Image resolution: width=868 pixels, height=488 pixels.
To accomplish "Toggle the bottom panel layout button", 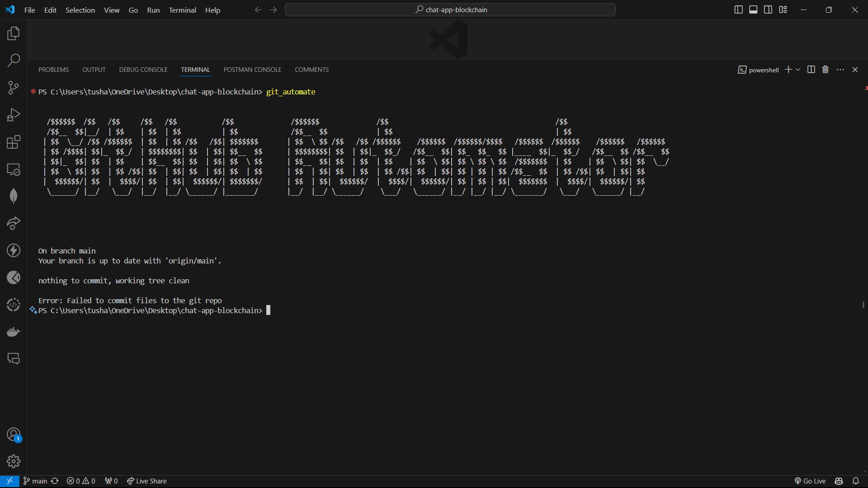I will pyautogui.click(x=753, y=10).
